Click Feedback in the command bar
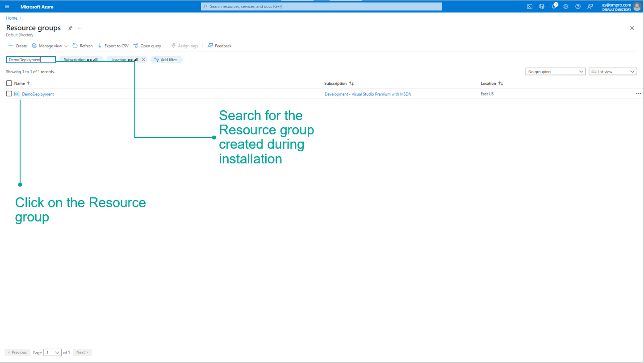Viewport: 644px width, 363px height. click(x=219, y=46)
